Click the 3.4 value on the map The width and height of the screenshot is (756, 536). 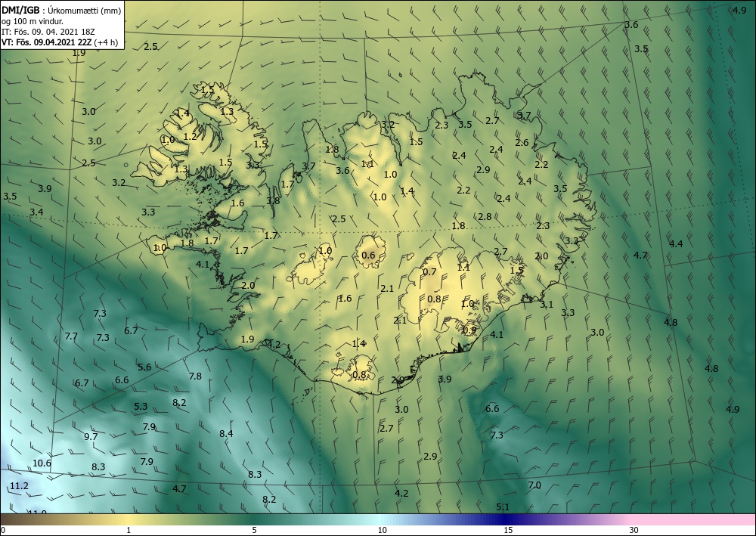point(36,212)
